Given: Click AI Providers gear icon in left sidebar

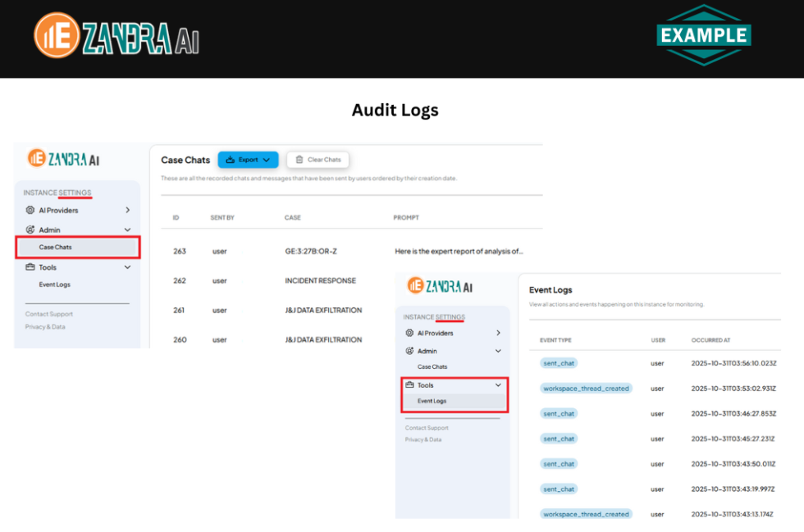Looking at the screenshot, I should coord(30,210).
